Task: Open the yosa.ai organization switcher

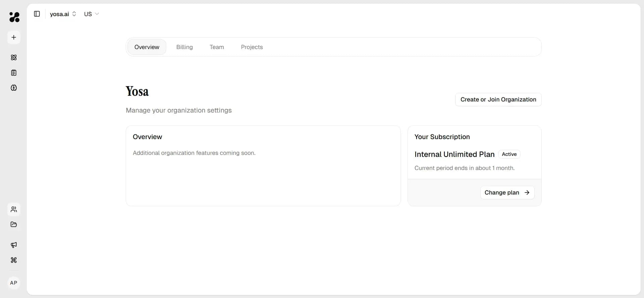Action: click(x=63, y=14)
